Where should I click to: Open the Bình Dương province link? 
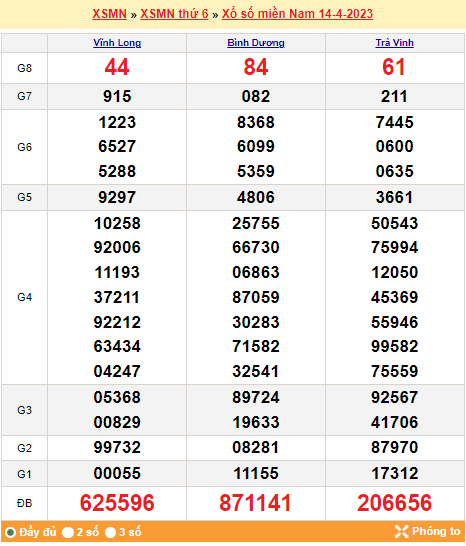[256, 43]
